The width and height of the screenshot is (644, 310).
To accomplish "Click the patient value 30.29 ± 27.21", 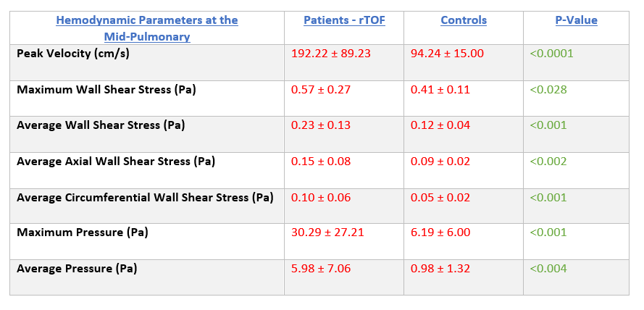I will (327, 232).
